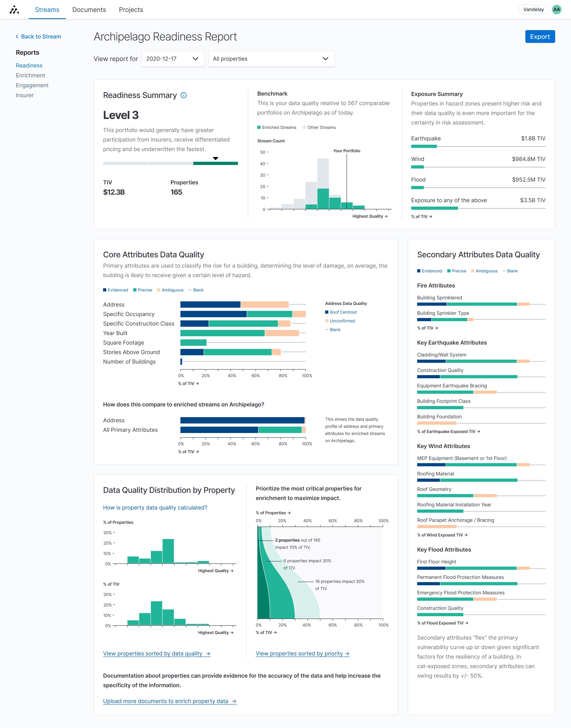
Task: Click the AA user avatar
Action: (556, 9)
